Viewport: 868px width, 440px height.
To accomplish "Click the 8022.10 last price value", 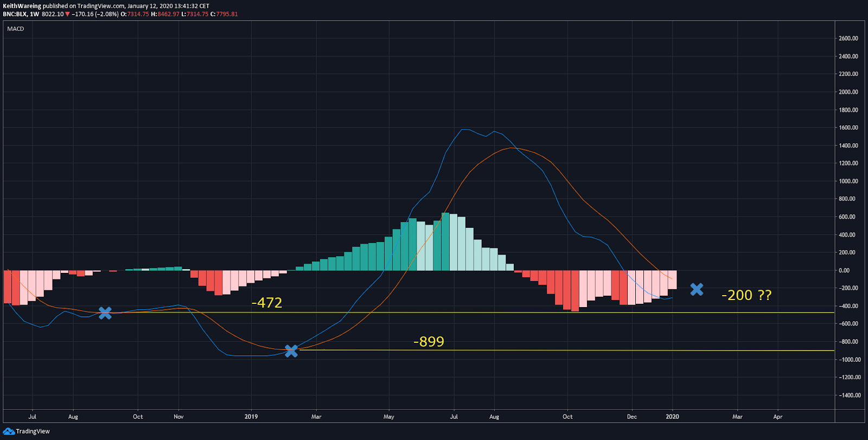I will click(x=53, y=14).
